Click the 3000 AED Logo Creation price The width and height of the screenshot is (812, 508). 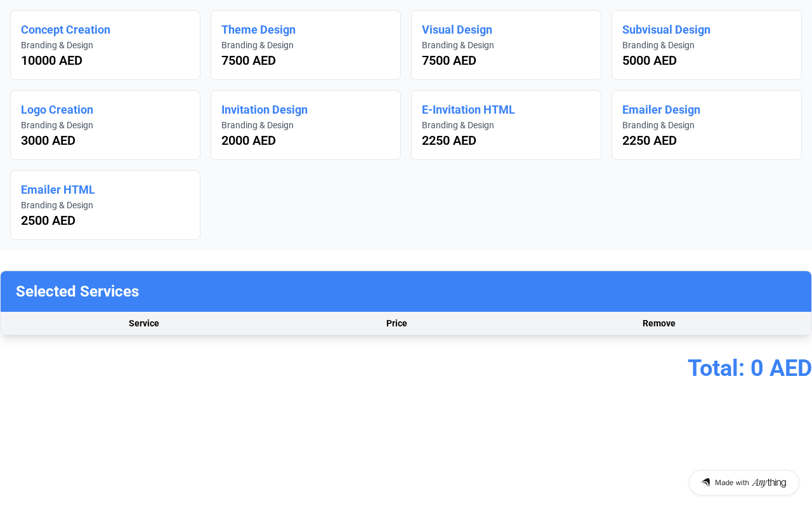click(48, 141)
